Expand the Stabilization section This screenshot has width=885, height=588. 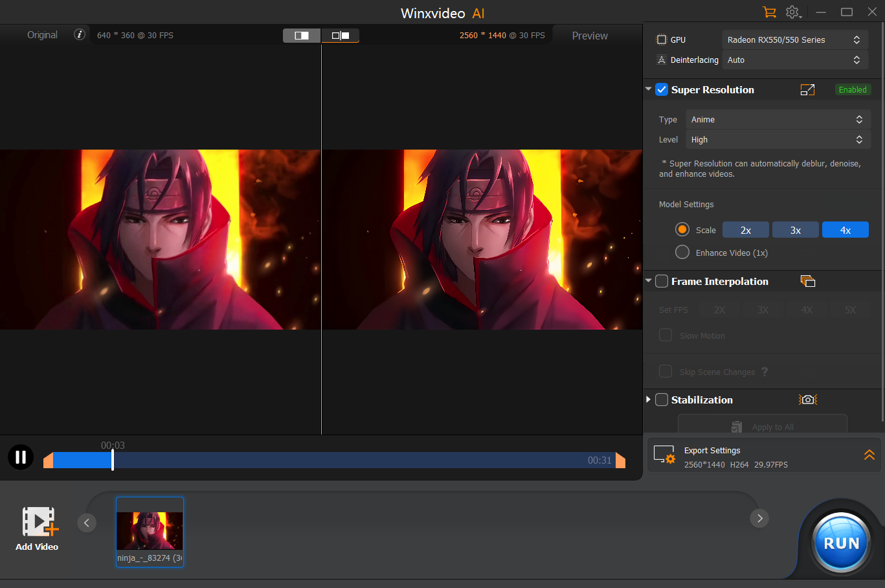pos(648,400)
